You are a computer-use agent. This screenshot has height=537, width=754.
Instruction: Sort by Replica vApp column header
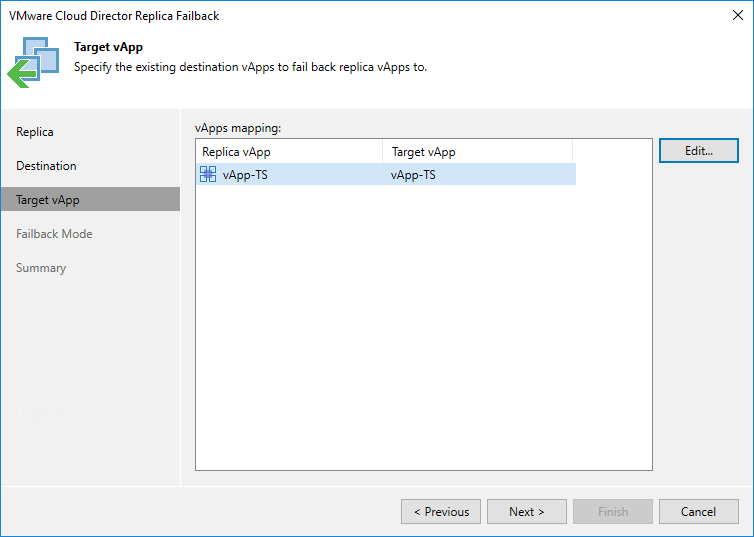(289, 152)
